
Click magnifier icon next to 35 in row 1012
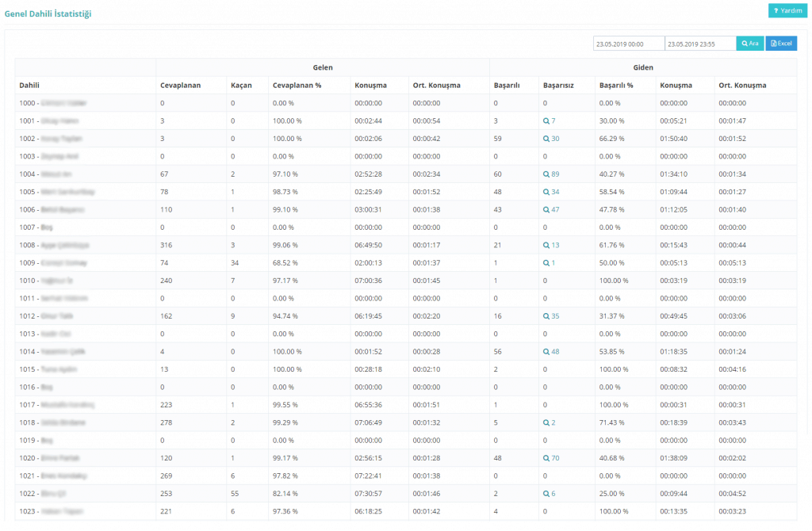[546, 316]
